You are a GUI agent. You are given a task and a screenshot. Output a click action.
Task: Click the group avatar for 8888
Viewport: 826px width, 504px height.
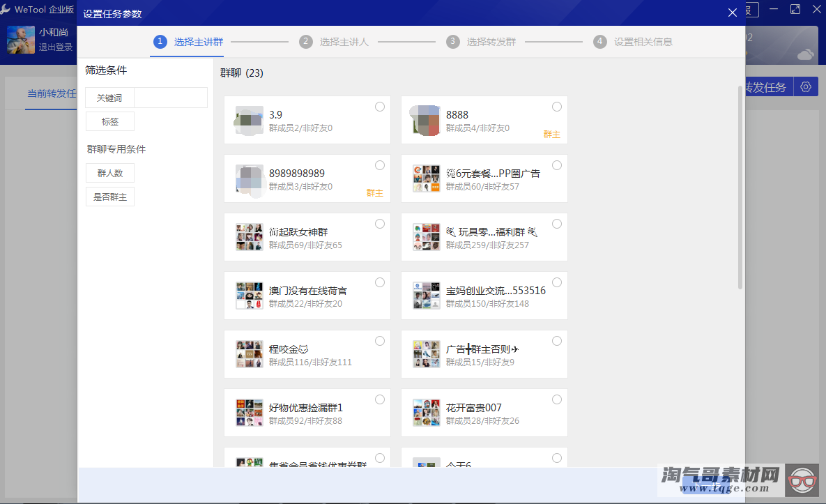coord(425,120)
